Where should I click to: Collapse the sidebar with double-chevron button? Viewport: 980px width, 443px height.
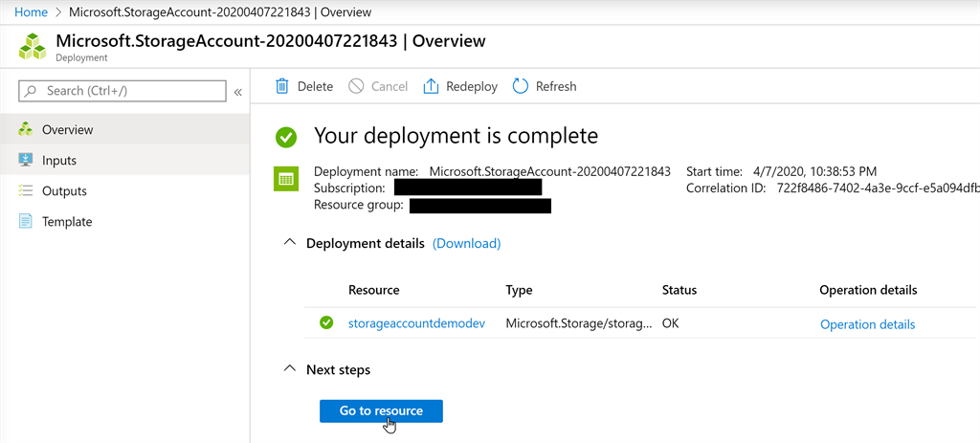pos(237,92)
